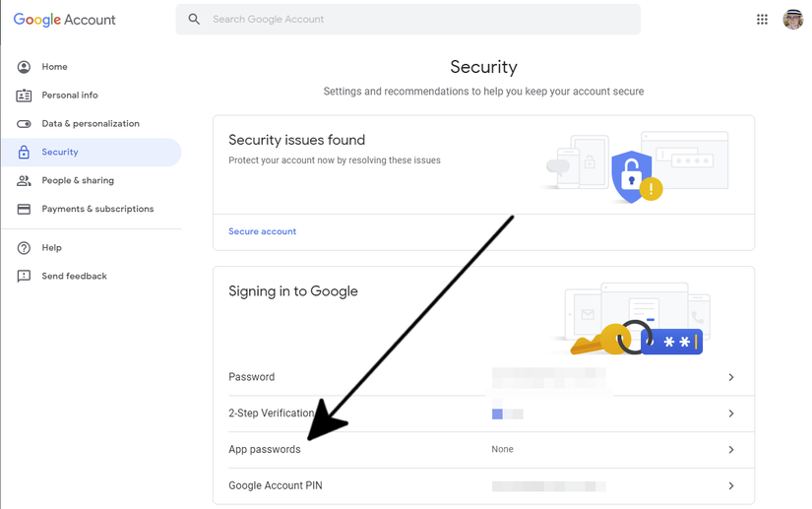Click the Data & personalization toggle icon
This screenshot has width=812, height=509.
point(24,124)
